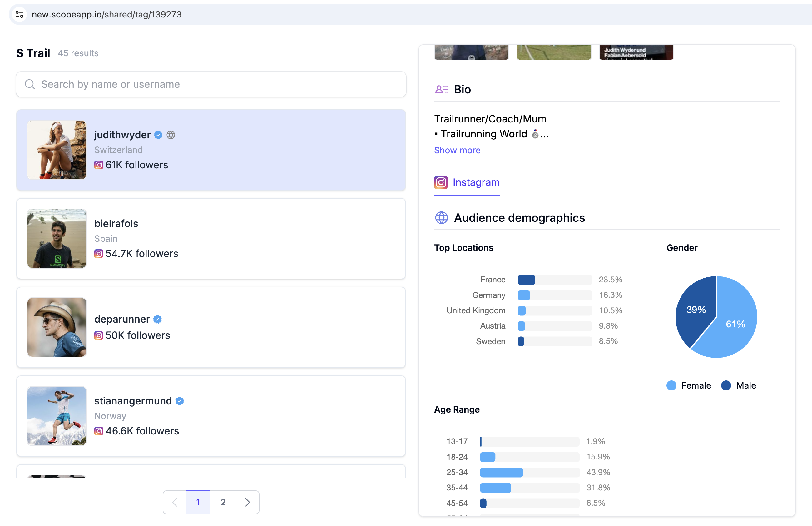Click the globe icon beside judithwyder
The width and height of the screenshot is (812, 526).
tap(171, 135)
